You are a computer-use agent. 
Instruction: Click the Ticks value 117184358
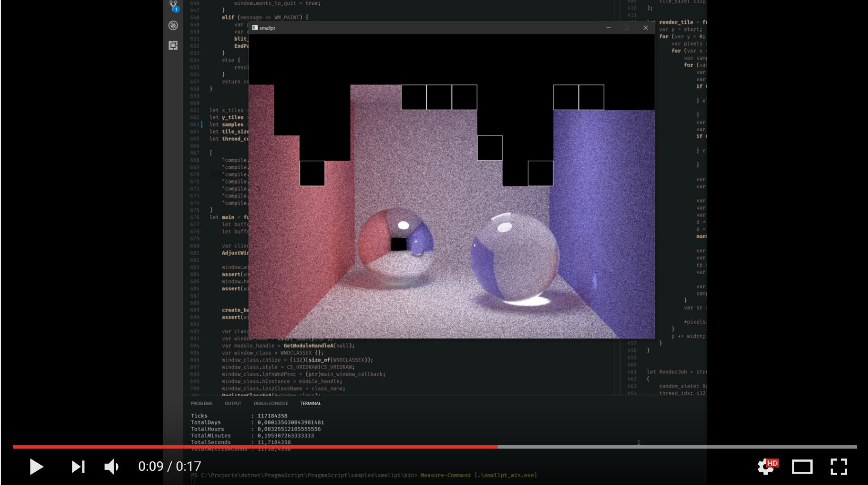click(272, 416)
